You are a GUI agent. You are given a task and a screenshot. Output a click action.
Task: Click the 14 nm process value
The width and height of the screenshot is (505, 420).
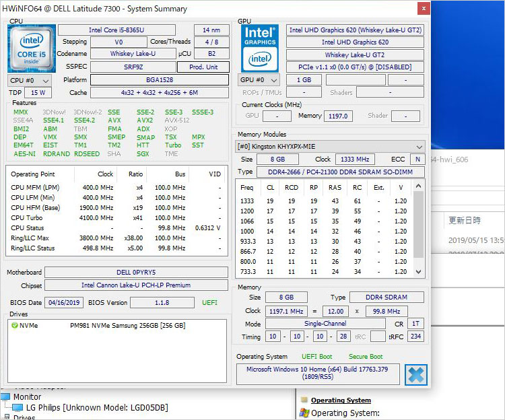click(211, 30)
